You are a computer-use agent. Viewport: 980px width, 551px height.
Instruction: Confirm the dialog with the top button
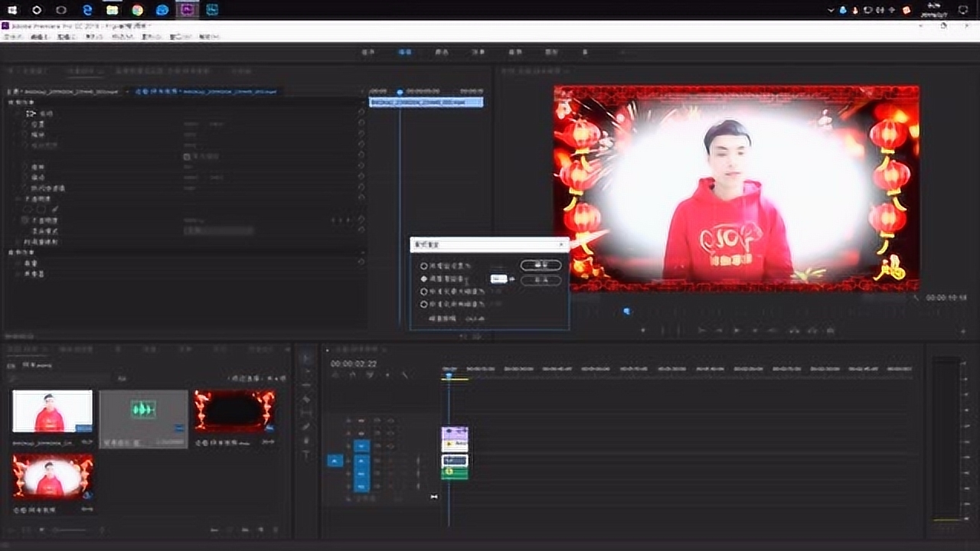tap(541, 266)
